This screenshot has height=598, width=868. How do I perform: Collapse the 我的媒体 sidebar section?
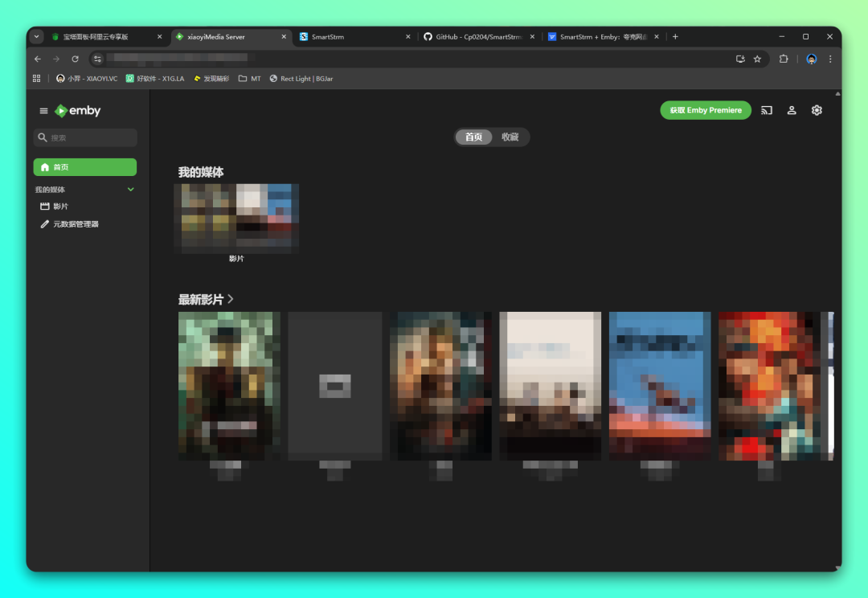(x=131, y=190)
